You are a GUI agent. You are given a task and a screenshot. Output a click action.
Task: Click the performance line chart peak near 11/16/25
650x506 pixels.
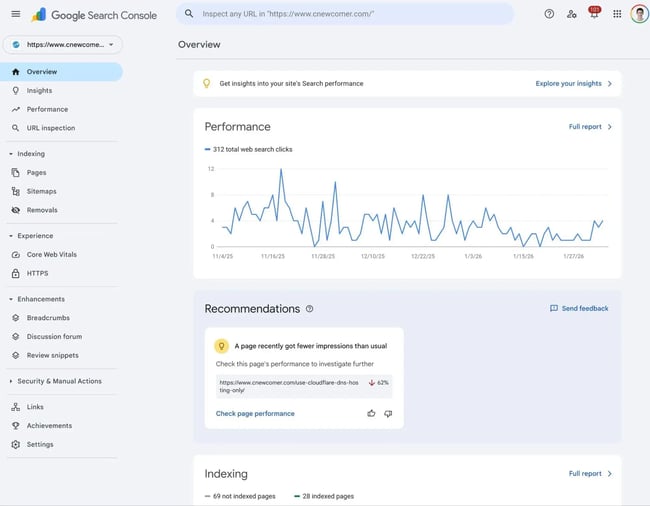(x=281, y=169)
